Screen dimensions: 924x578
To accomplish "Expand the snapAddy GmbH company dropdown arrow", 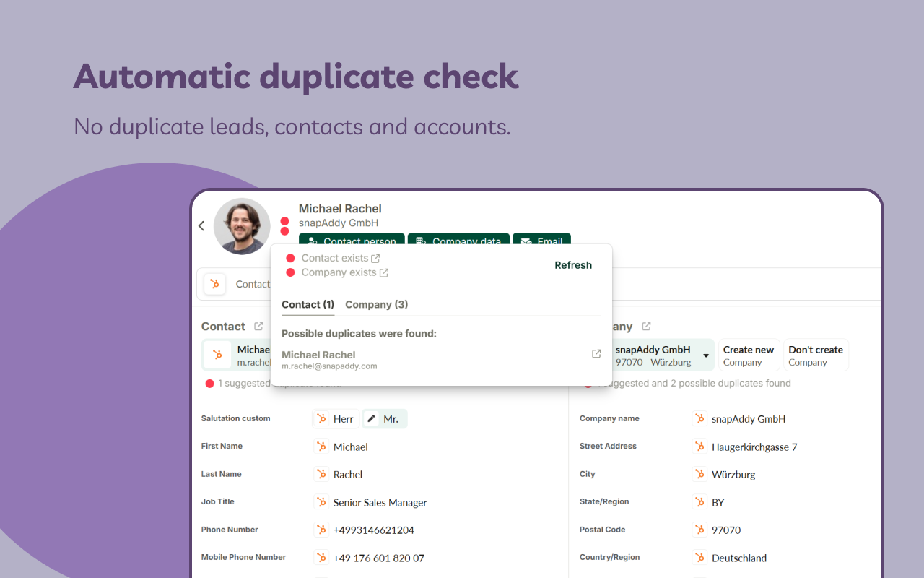I will (x=705, y=355).
